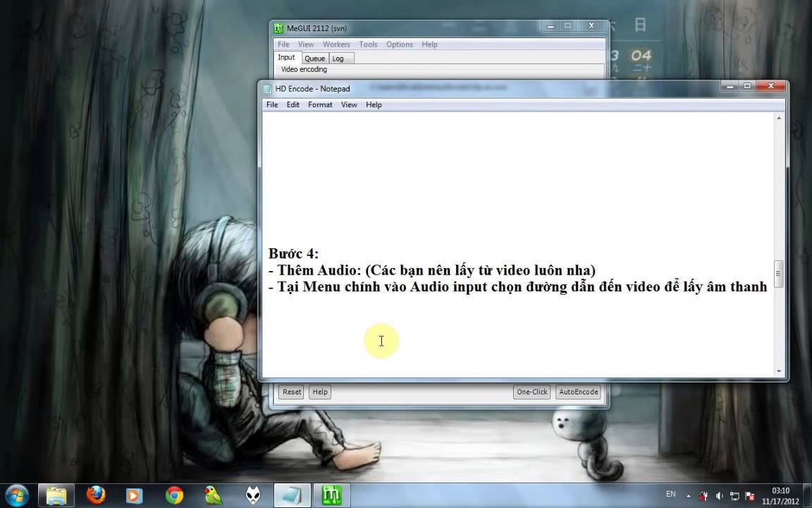Switch to Notepad taskbar button
The image size is (812, 508).
point(292,495)
